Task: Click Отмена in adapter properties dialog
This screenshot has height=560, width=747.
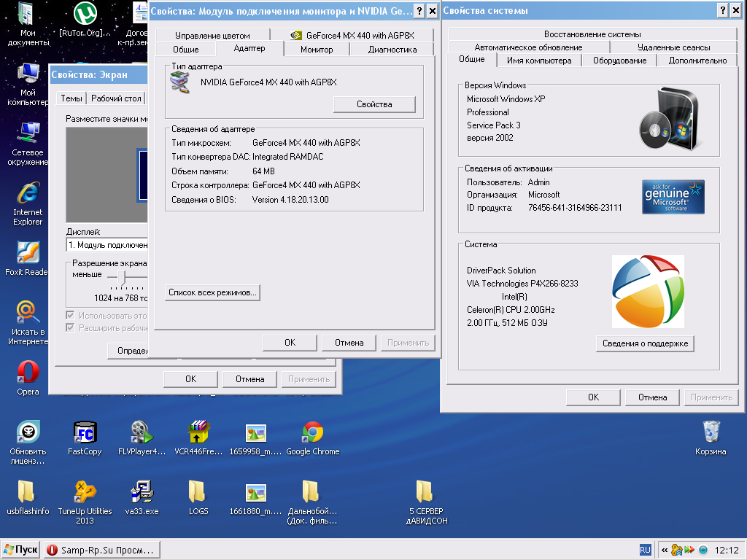Action: click(349, 343)
